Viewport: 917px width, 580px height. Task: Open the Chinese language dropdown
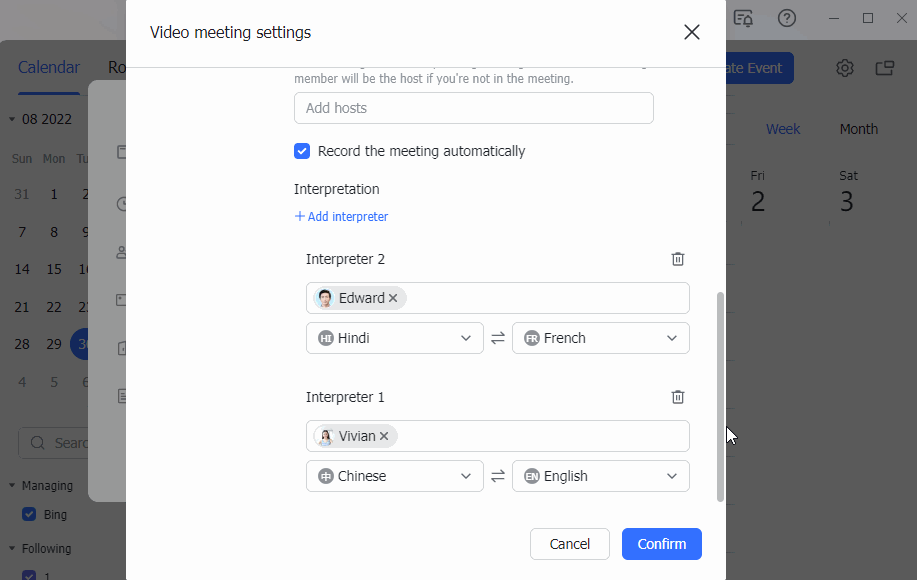point(395,476)
